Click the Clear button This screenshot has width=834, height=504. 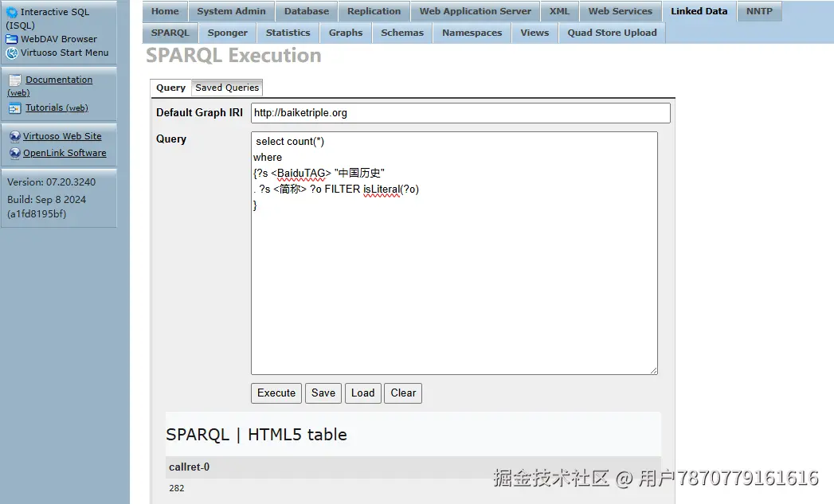(403, 393)
